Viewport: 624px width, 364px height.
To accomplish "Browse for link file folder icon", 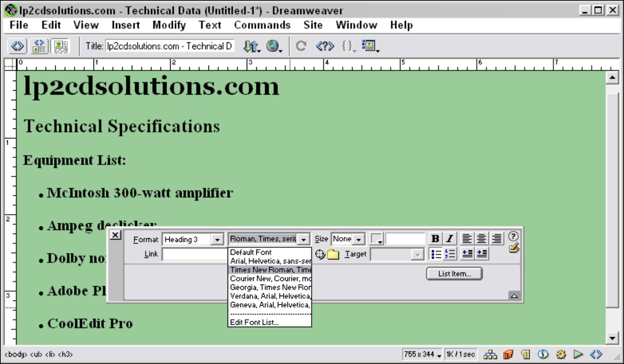I will tap(333, 255).
